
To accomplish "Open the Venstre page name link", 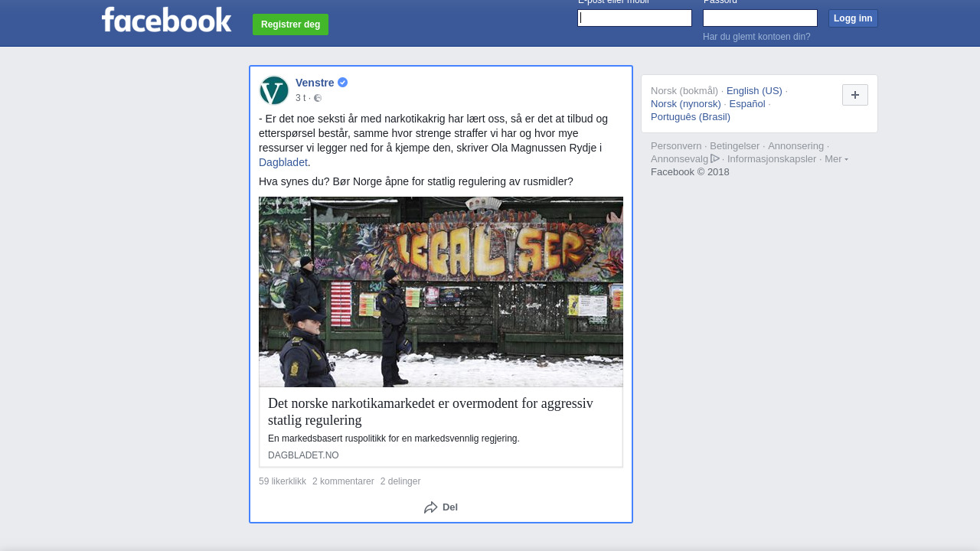I will pos(315,83).
